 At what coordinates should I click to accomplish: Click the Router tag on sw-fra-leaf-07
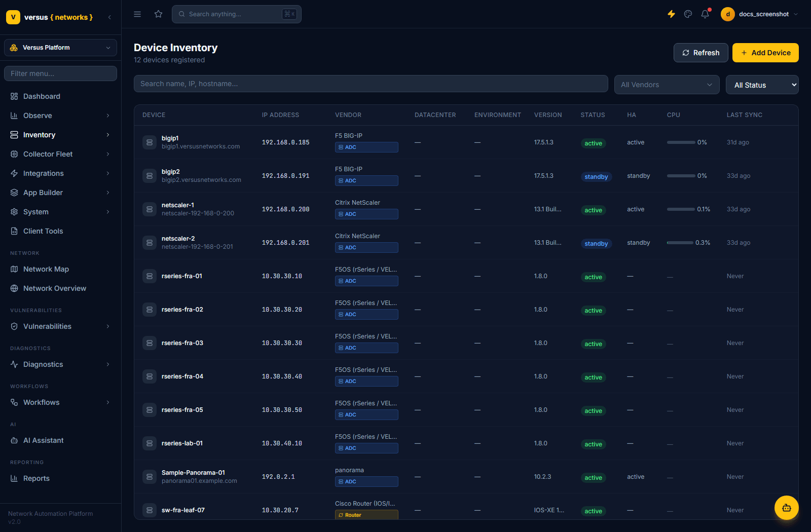[366, 515]
